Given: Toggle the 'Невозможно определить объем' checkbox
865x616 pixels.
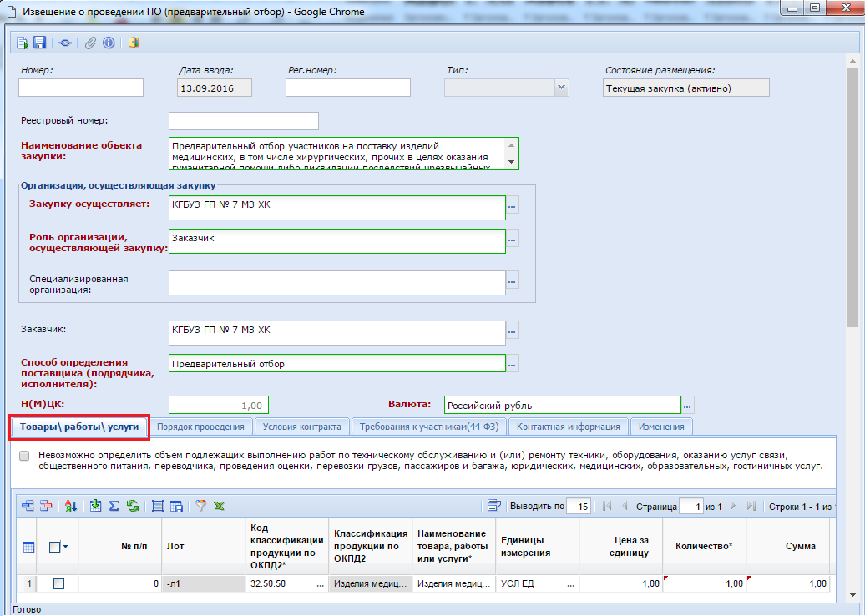Looking at the screenshot, I should [24, 456].
